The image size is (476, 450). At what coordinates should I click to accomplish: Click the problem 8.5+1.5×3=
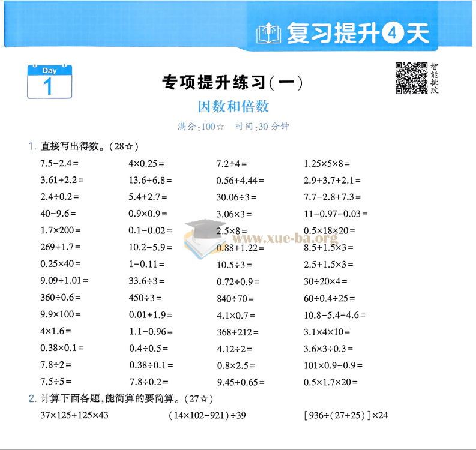(x=328, y=247)
